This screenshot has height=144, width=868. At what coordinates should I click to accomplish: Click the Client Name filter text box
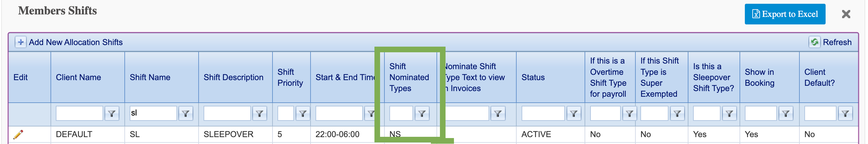[80, 113]
